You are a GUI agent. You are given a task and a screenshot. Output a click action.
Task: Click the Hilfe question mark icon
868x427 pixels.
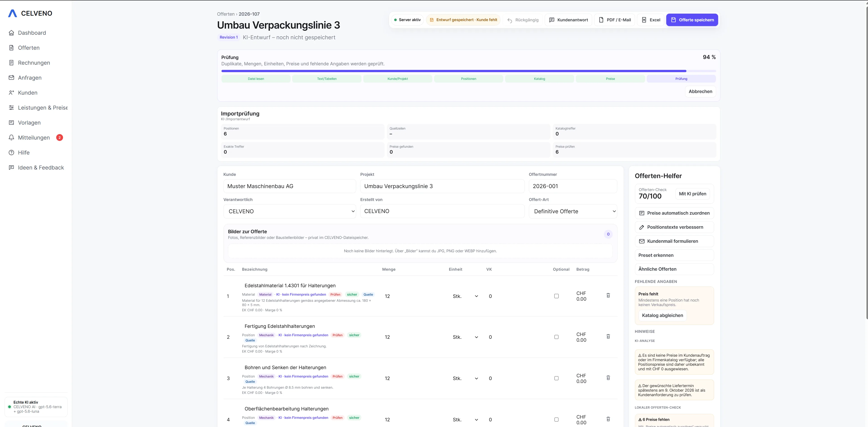(x=12, y=152)
